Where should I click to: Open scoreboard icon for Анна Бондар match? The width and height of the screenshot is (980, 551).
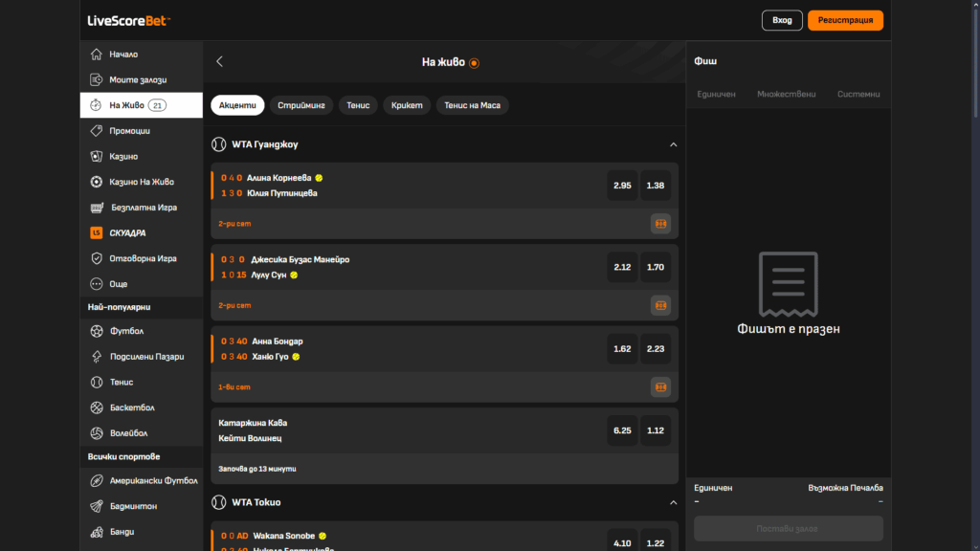click(660, 387)
